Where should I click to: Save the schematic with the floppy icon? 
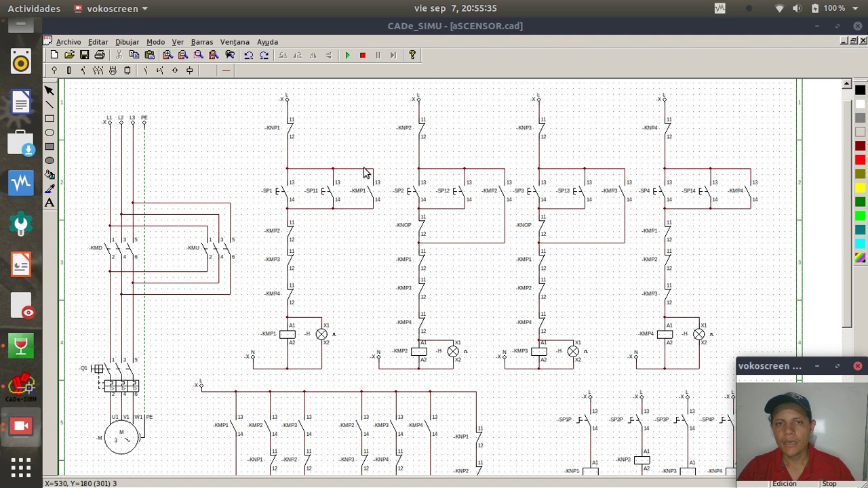(84, 55)
